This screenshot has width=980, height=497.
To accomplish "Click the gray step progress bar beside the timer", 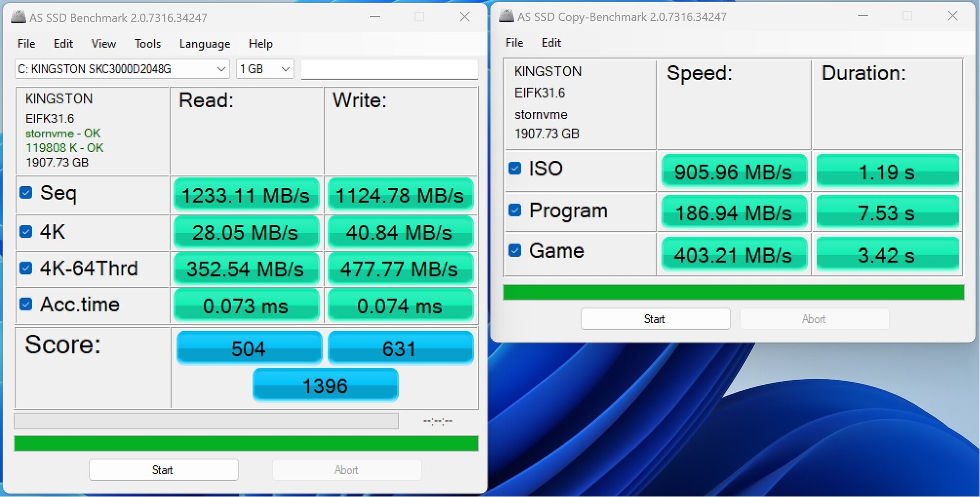I will click(206, 421).
